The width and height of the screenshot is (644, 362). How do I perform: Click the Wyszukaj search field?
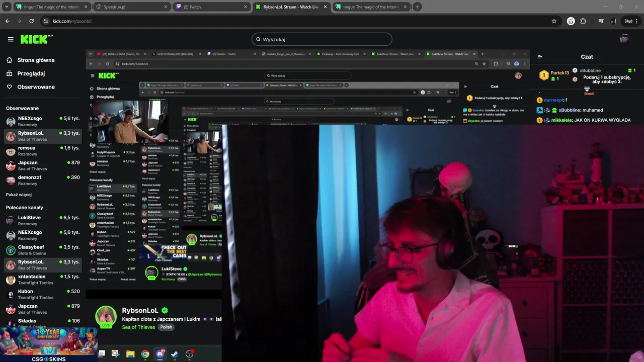[x=322, y=39]
